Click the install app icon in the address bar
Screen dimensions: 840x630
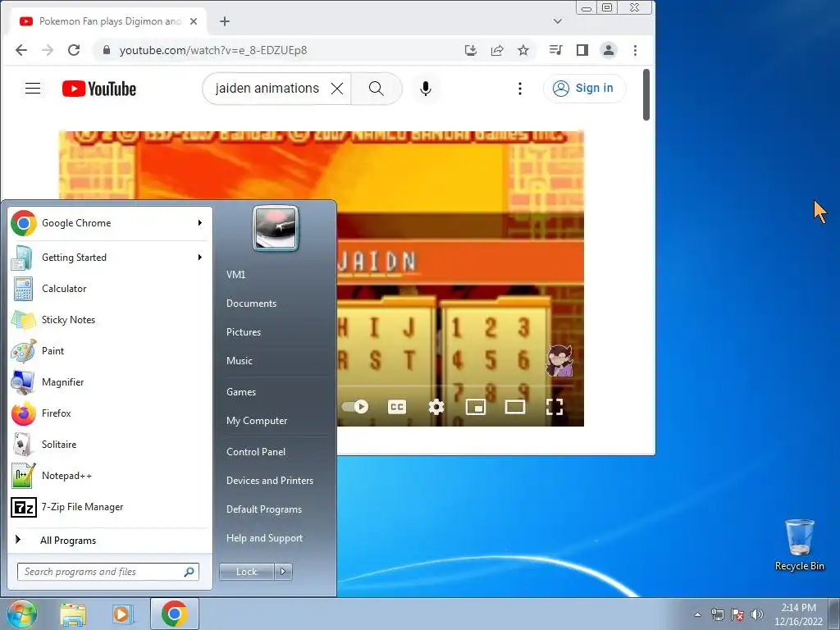pos(471,50)
